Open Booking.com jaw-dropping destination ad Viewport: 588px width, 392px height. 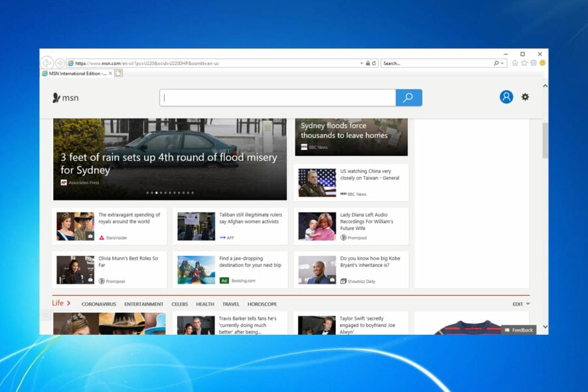point(250,262)
